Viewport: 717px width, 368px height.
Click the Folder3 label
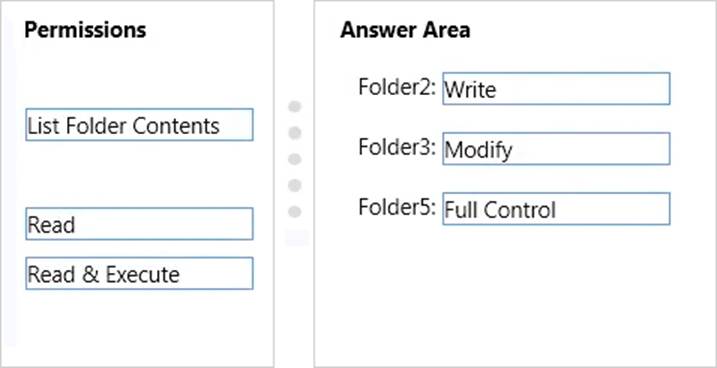397,147
